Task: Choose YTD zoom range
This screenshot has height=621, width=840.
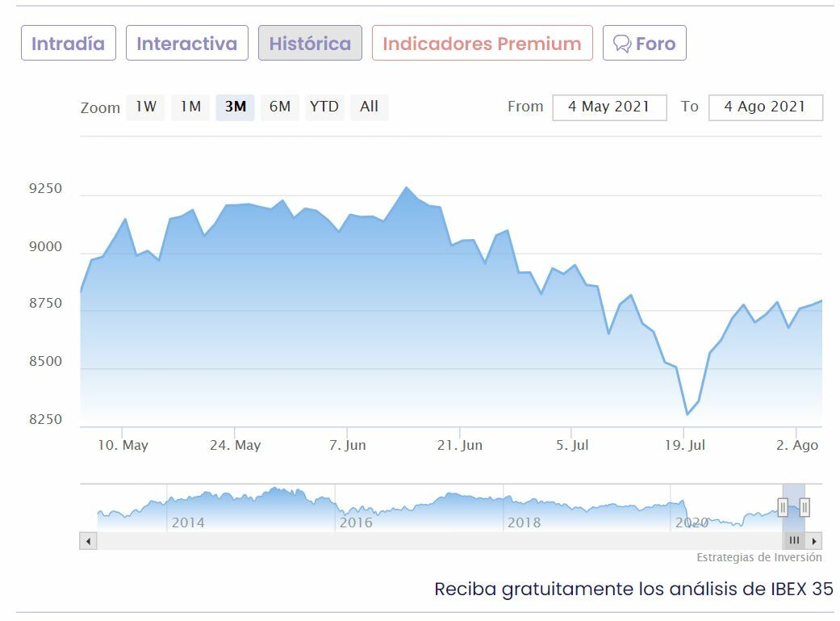Action: 324,107
